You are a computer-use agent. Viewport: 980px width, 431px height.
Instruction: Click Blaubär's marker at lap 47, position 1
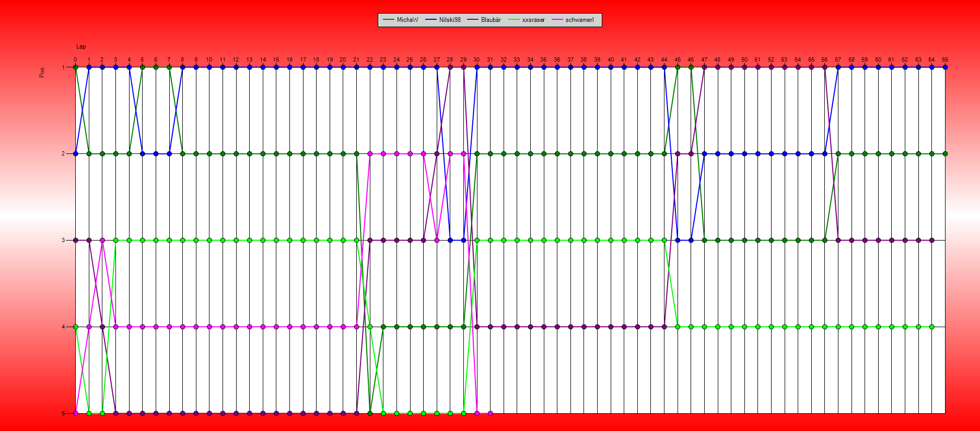704,67
